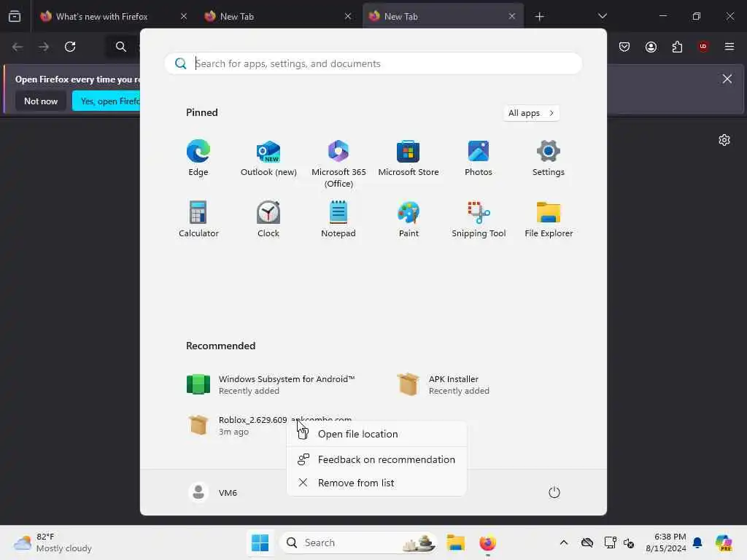Open Edge from pinned apps
The width and height of the screenshot is (747, 560).
tap(198, 158)
